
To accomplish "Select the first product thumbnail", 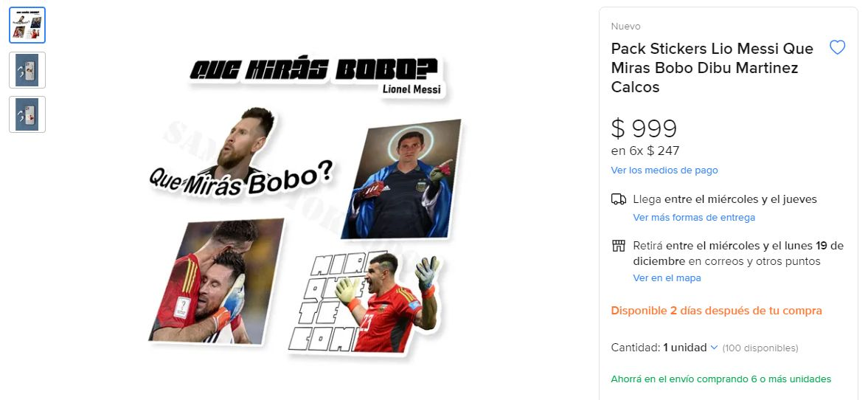I will pyautogui.click(x=27, y=26).
